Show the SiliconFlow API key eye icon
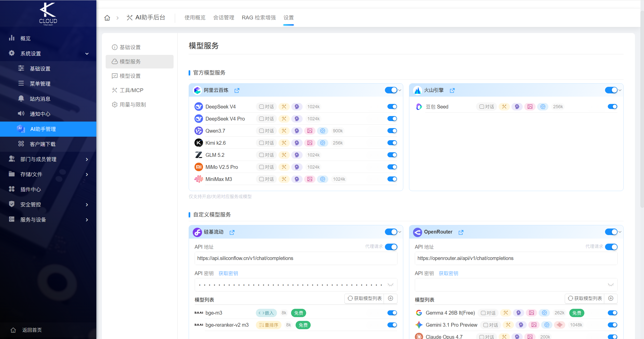The width and height of the screenshot is (644, 339). (x=390, y=285)
